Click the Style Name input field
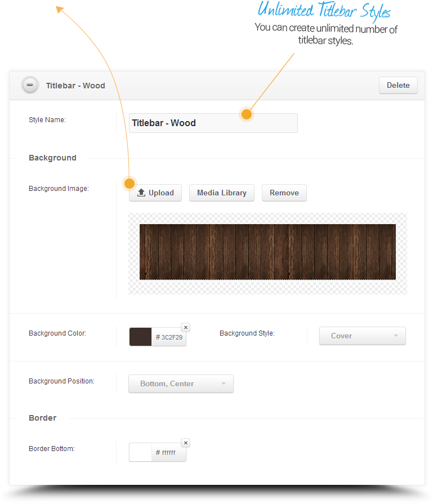This screenshot has height=504, width=433. (x=213, y=123)
